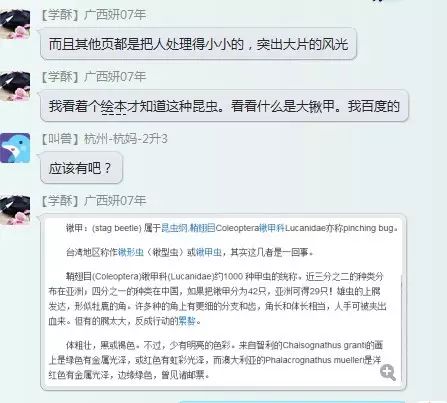Image resolution: width=447 pixels, height=403 pixels.
Task: Click the username above the article image
Action: 94,201
